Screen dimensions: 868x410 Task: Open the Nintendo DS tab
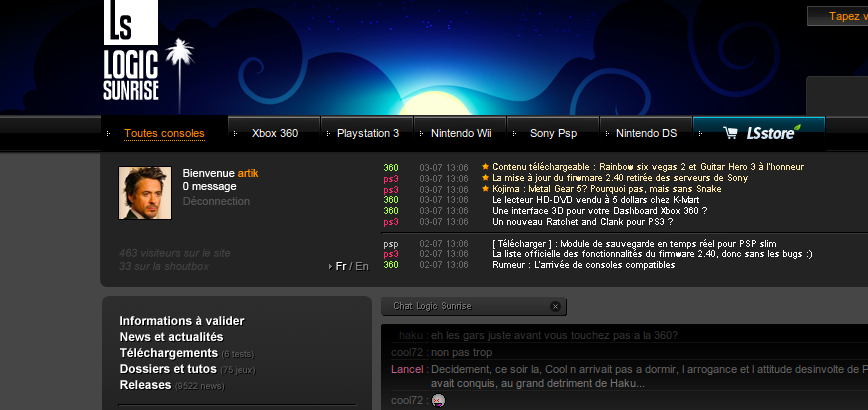tap(646, 133)
